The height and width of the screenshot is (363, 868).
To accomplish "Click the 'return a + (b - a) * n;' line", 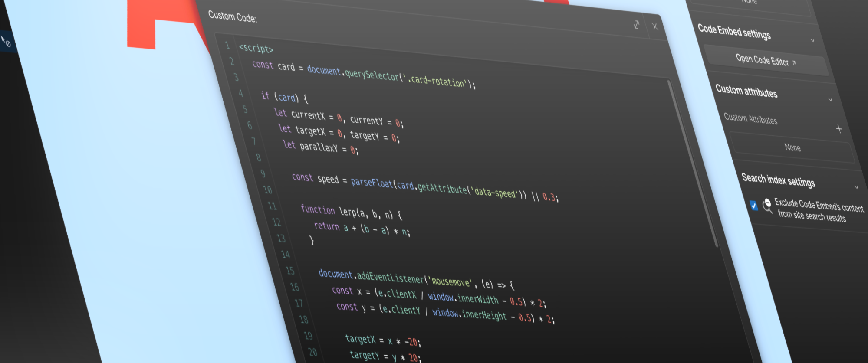I will click(x=362, y=229).
